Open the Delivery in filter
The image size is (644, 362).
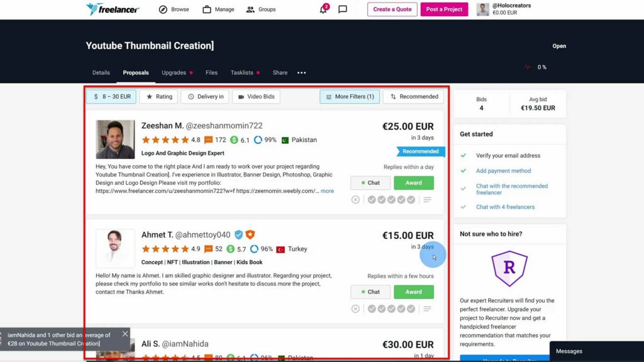(x=205, y=96)
